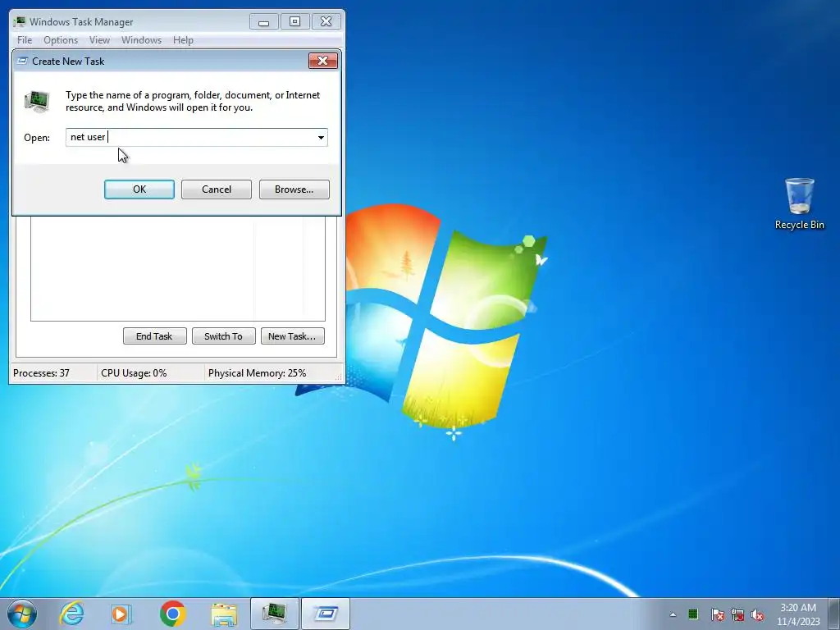Open the Windows menu in Task Manager
This screenshot has height=630, width=840.
141,40
